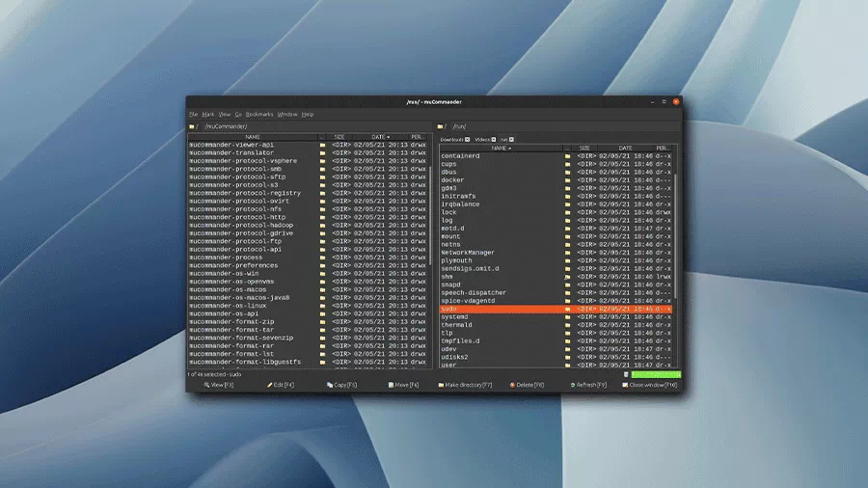Open the trash icon in the status bar

pyautogui.click(x=626, y=374)
